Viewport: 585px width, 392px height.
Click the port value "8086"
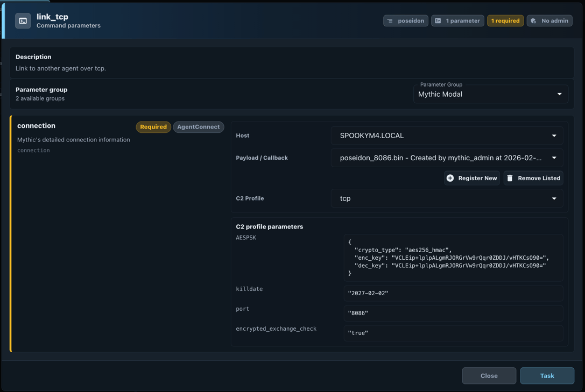pyautogui.click(x=453, y=313)
